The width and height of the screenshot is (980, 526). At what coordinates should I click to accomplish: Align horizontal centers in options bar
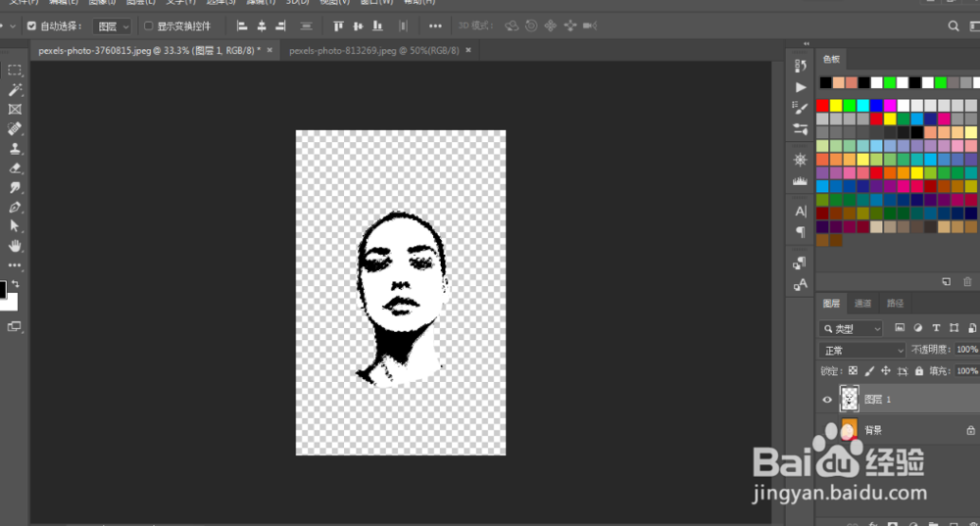(262, 25)
